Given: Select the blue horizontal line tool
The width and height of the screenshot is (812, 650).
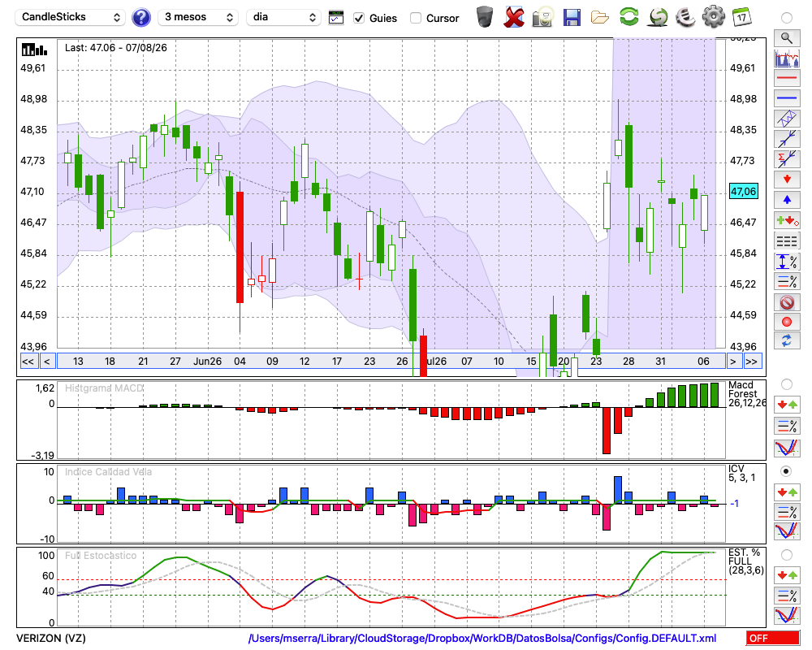Looking at the screenshot, I should pos(787,98).
